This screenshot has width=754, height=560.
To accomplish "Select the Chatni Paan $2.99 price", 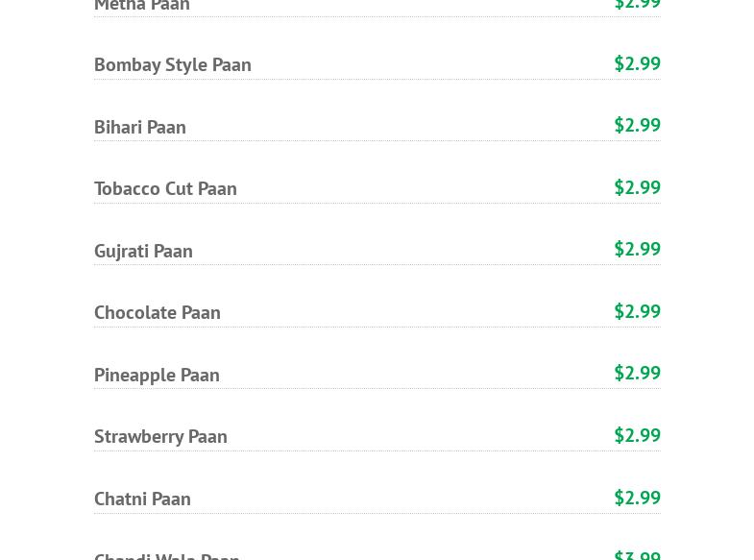I will (x=637, y=498).
